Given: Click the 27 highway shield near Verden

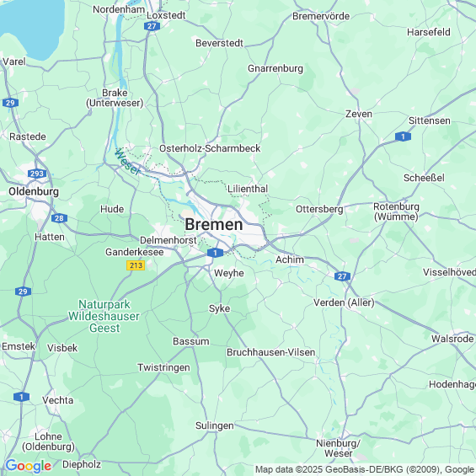Looking at the screenshot, I should click(x=342, y=276).
